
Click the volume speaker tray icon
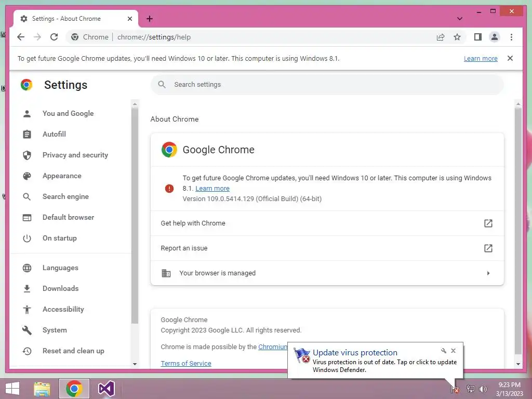(483, 389)
